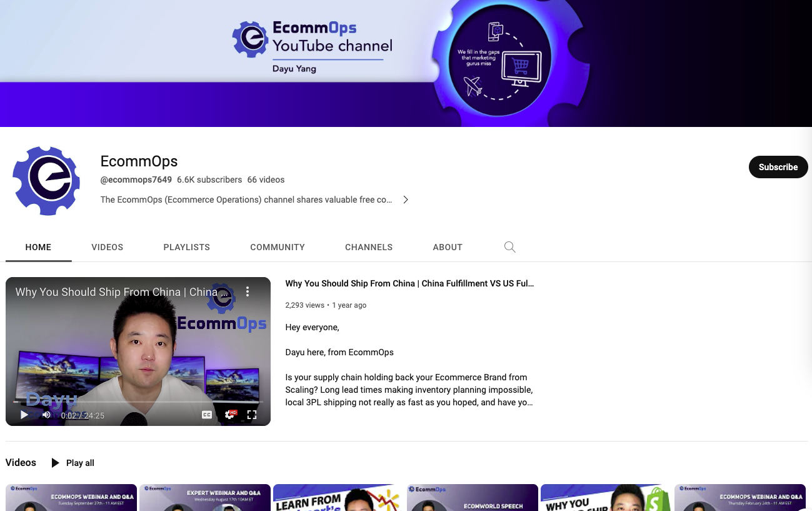Click the play icon next to Play all
Viewport: 812px width, 511px height.
point(55,463)
